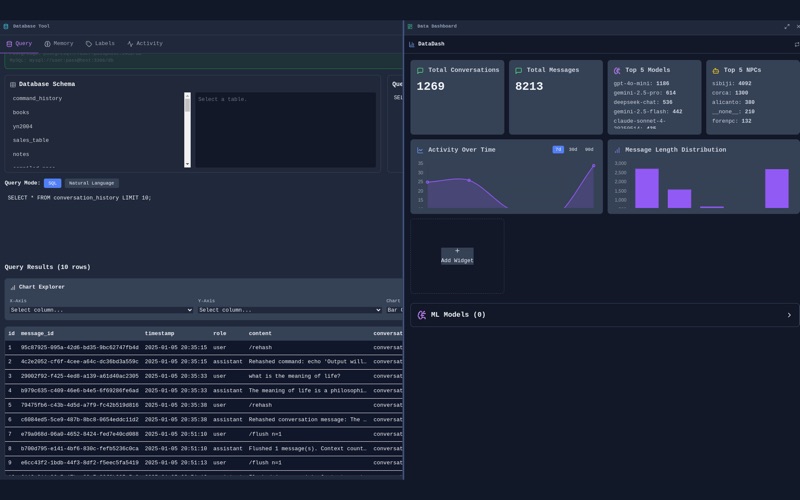The image size is (800, 500).
Task: Click the Top 5 Models brain icon
Action: tap(617, 70)
